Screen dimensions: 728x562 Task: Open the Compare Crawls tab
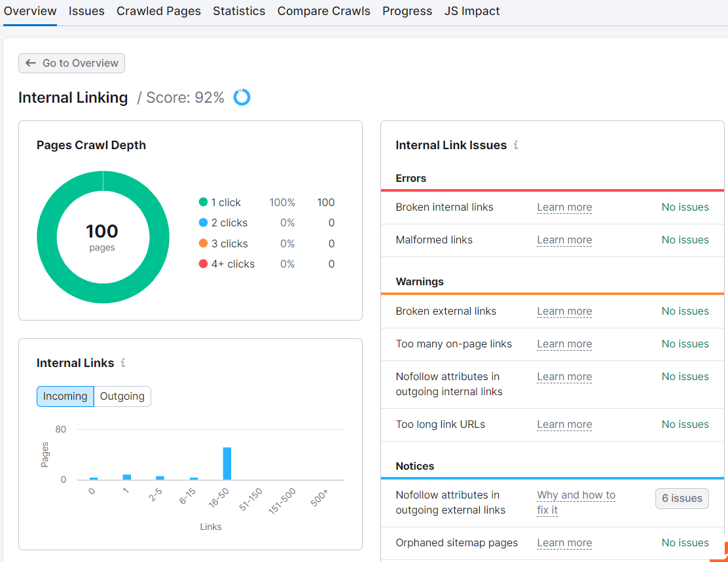(323, 11)
